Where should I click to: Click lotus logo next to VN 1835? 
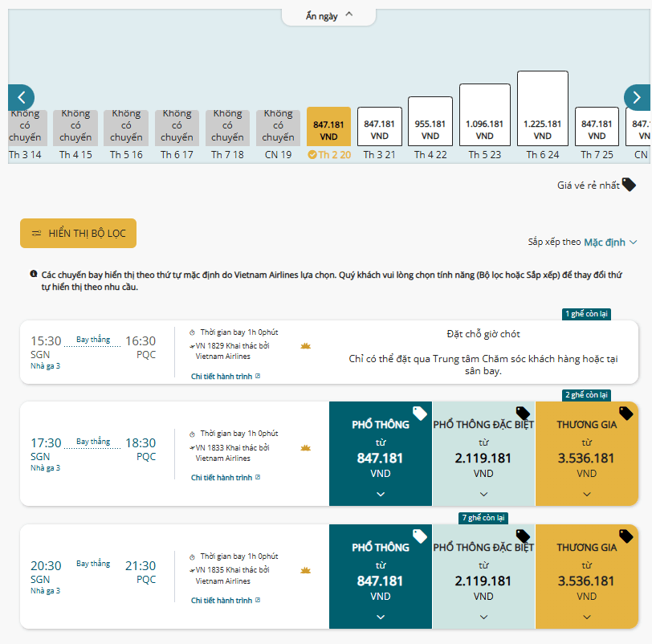coord(306,570)
